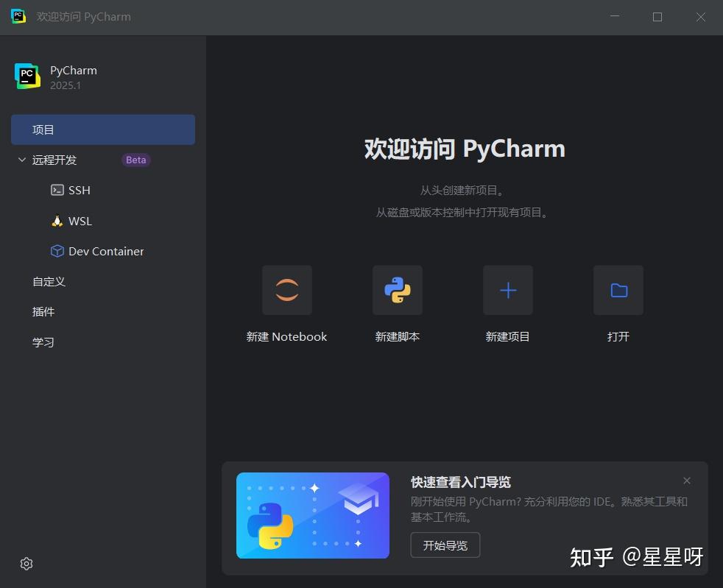This screenshot has height=588, width=723.
Task: Start the tour with 开始导览 button
Action: pos(445,545)
